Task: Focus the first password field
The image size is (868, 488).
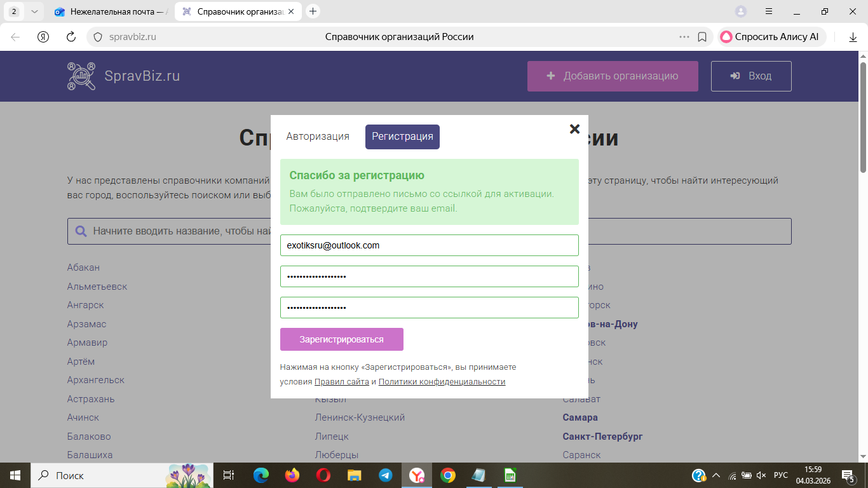Action: pyautogui.click(x=430, y=276)
